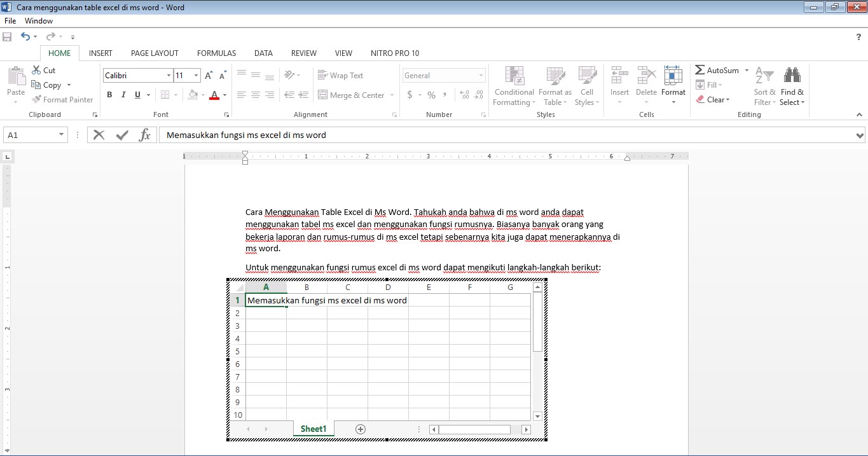Click the Insert Function fx icon
Screen dimensions: 868x456
tap(145, 135)
